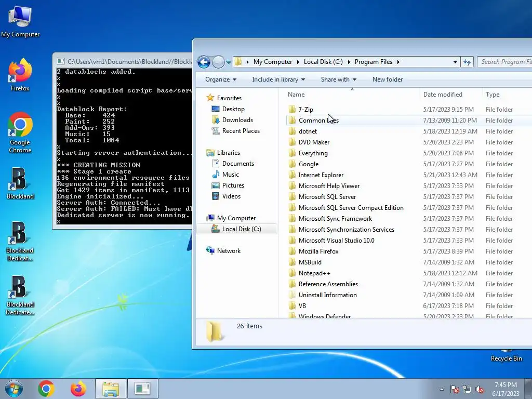The image size is (532, 399).
Task: Select the Notepad++ folder icon
Action: pyautogui.click(x=292, y=273)
